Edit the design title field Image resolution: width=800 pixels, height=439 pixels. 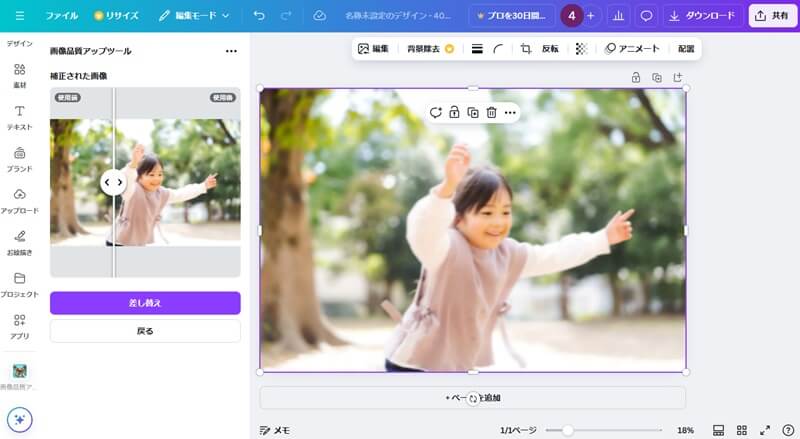(398, 16)
